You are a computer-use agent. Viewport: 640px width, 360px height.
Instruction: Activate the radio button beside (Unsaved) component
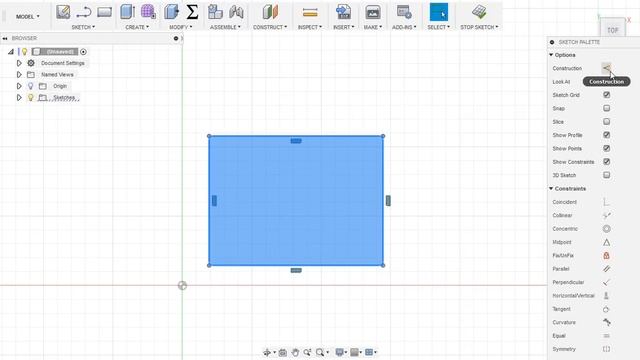(83, 52)
